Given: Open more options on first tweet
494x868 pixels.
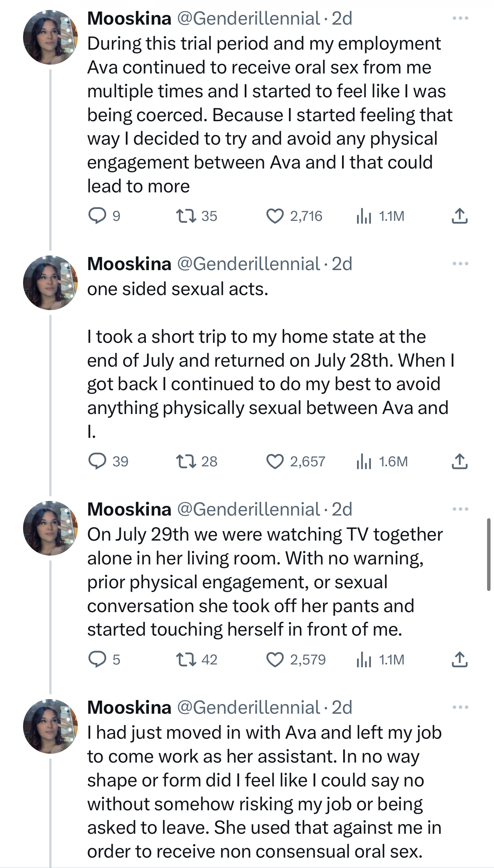Looking at the screenshot, I should tap(461, 18).
